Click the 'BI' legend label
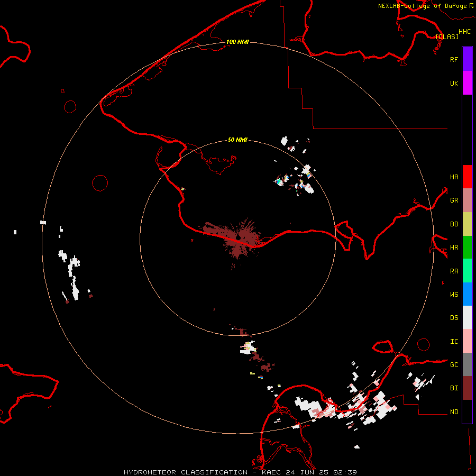The width and height of the screenshot is (476, 476). [454, 388]
